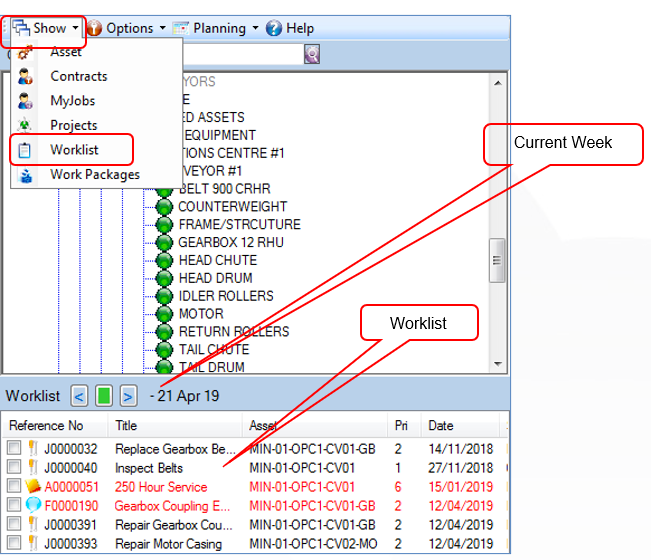
Task: Expand the Options dropdown arrow
Action: click(162, 28)
